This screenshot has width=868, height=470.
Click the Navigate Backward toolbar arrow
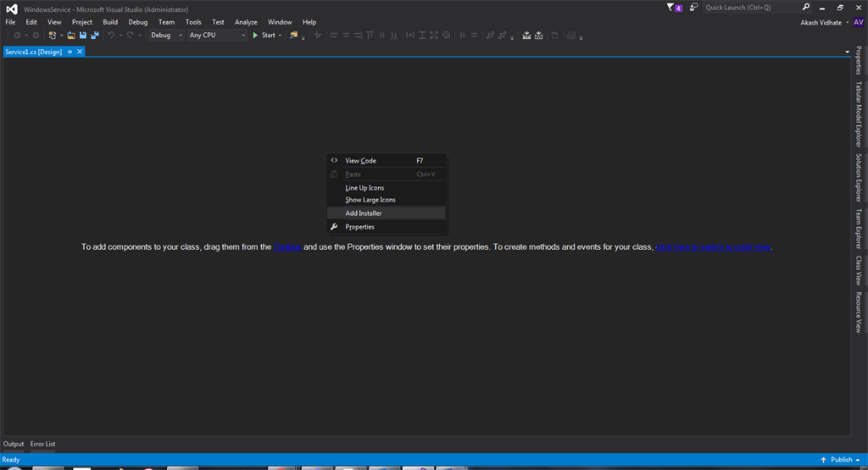tap(17, 36)
